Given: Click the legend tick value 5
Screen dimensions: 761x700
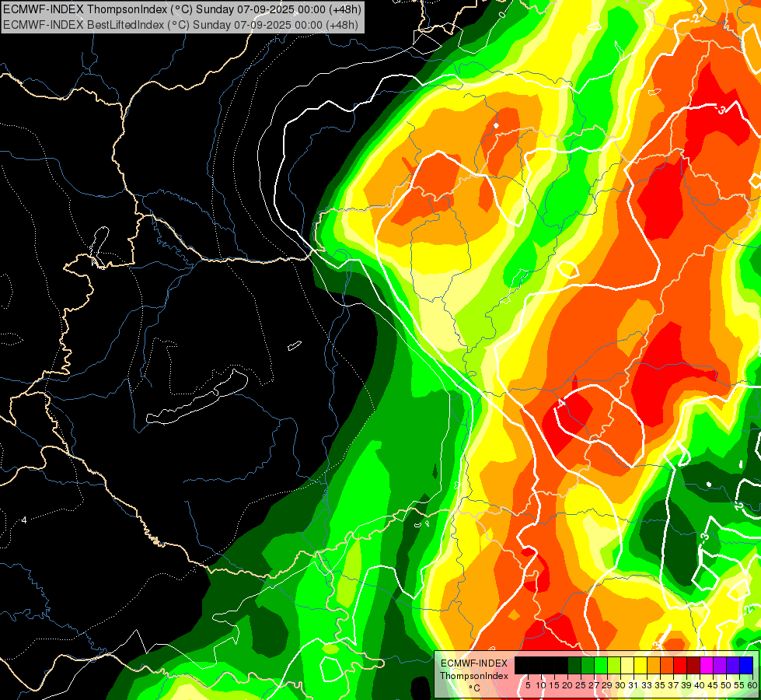Looking at the screenshot, I should [x=528, y=685].
